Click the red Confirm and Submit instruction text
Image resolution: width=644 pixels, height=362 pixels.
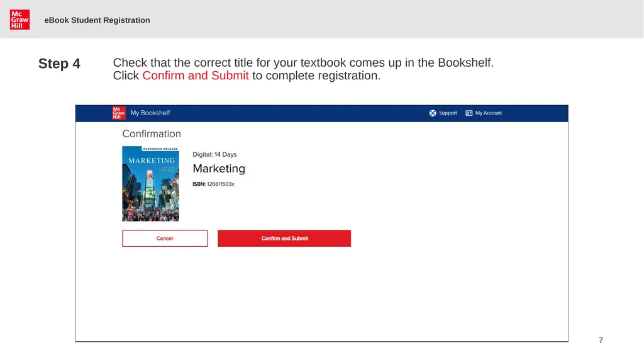tap(196, 76)
